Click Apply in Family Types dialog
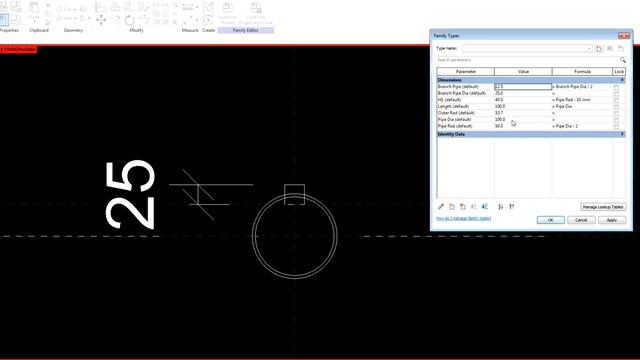The height and width of the screenshot is (360, 640). click(612, 220)
